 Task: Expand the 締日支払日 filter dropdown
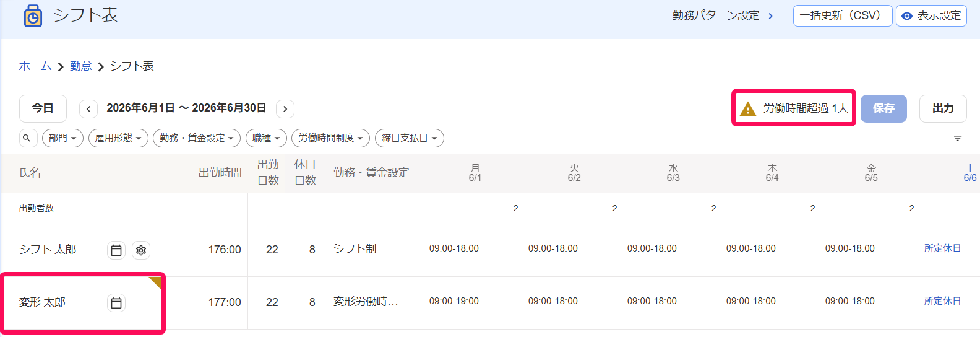[410, 138]
